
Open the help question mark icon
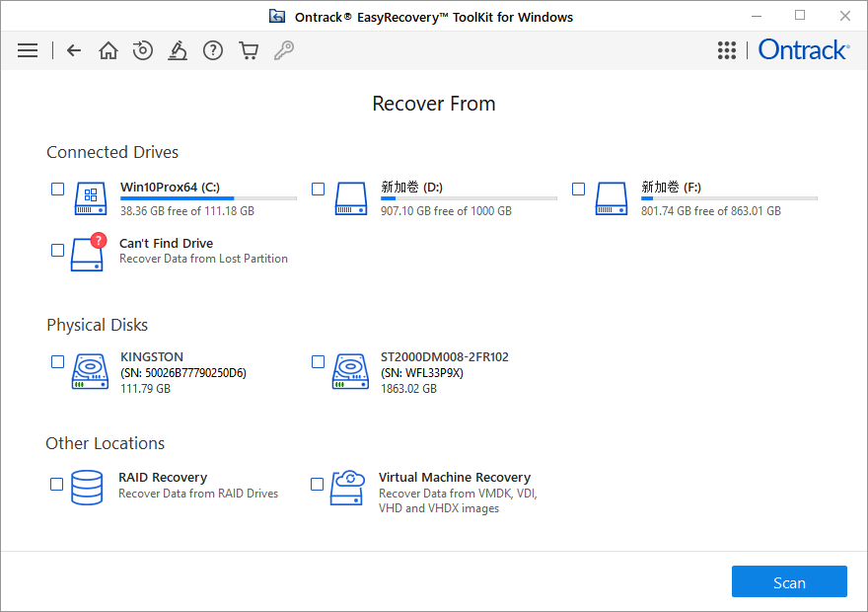213,50
